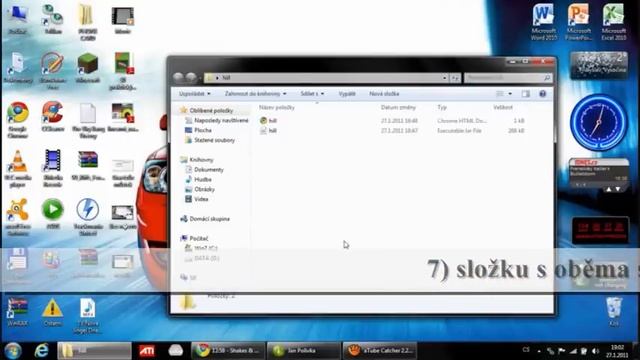Viewport: 640px width, 360px height.
Task: Click the Explorer search field
Action: click(x=508, y=78)
